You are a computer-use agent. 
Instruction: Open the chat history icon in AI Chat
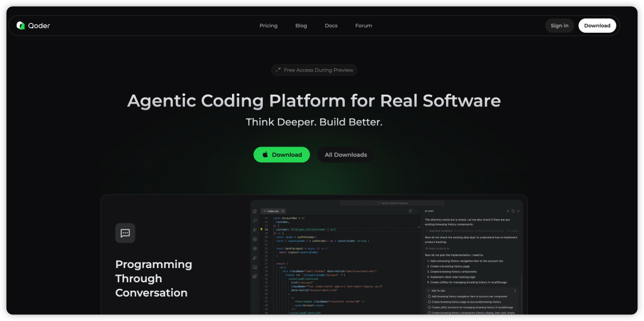(x=513, y=211)
